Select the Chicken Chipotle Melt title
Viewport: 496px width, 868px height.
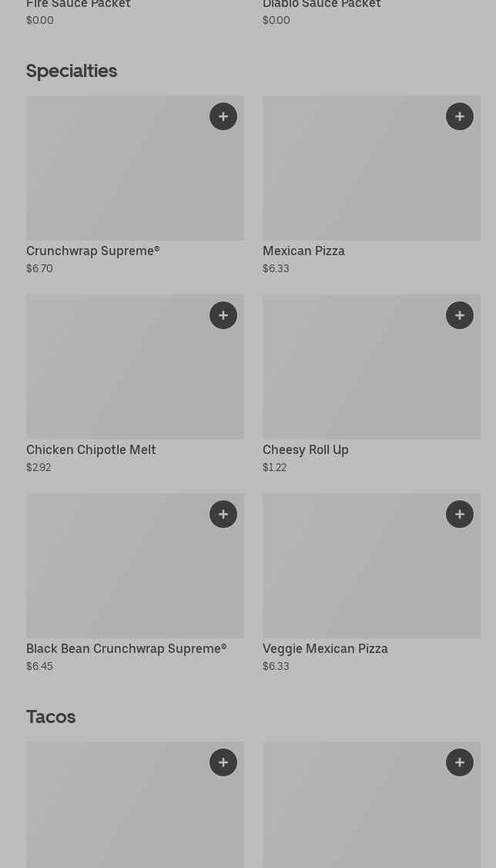(91, 450)
